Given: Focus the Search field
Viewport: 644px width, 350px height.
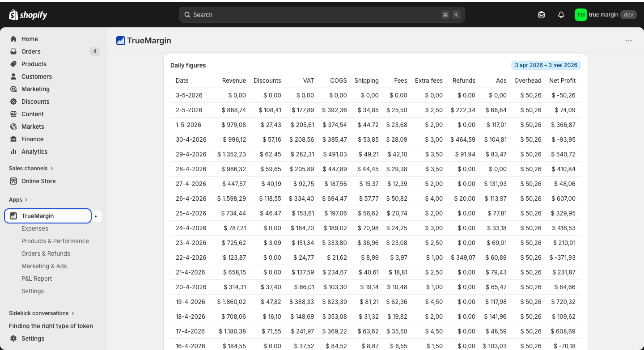Looking at the screenshot, I should [x=322, y=15].
